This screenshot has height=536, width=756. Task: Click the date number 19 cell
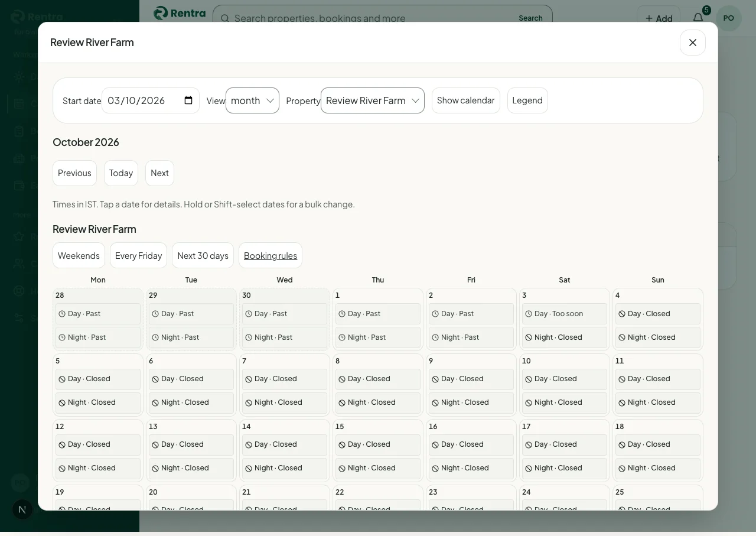[x=60, y=492]
